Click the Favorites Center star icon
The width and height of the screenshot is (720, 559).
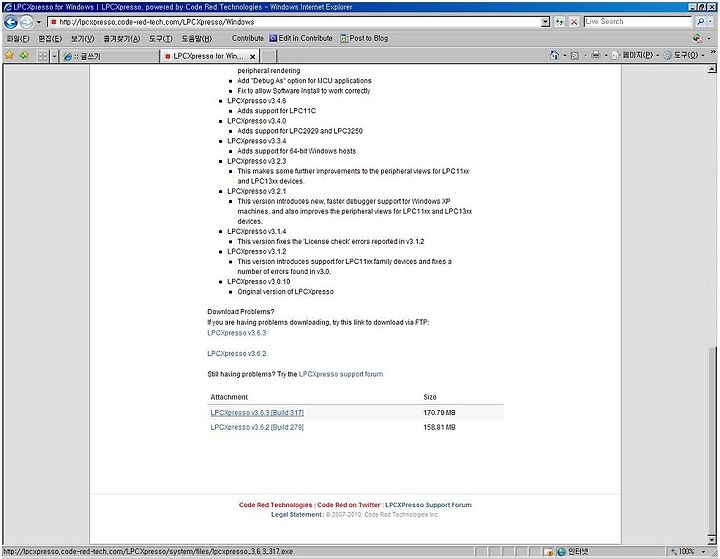coord(9,56)
